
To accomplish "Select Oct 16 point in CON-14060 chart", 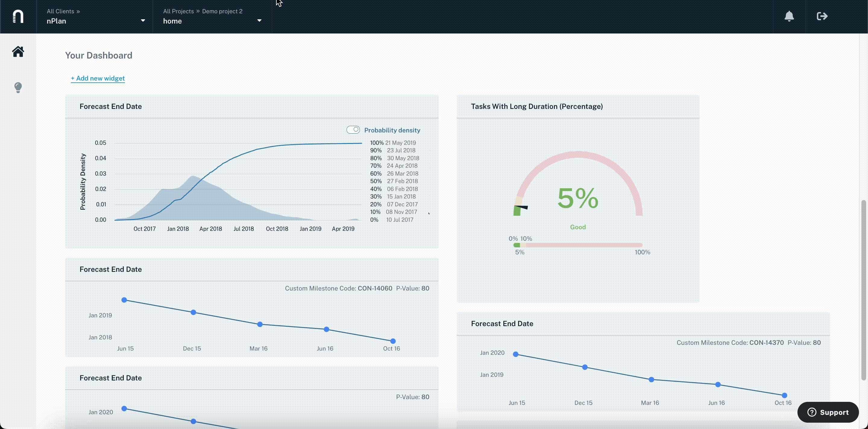I will [x=393, y=341].
